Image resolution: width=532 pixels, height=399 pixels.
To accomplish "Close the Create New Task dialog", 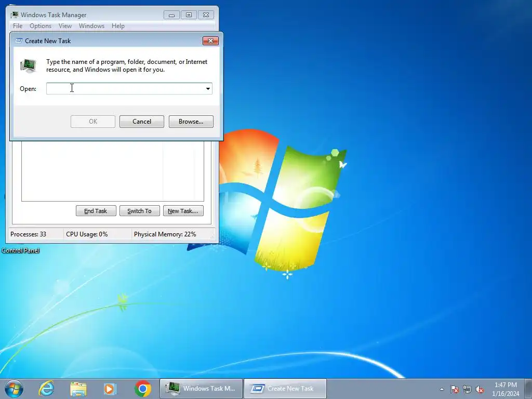I will [210, 41].
